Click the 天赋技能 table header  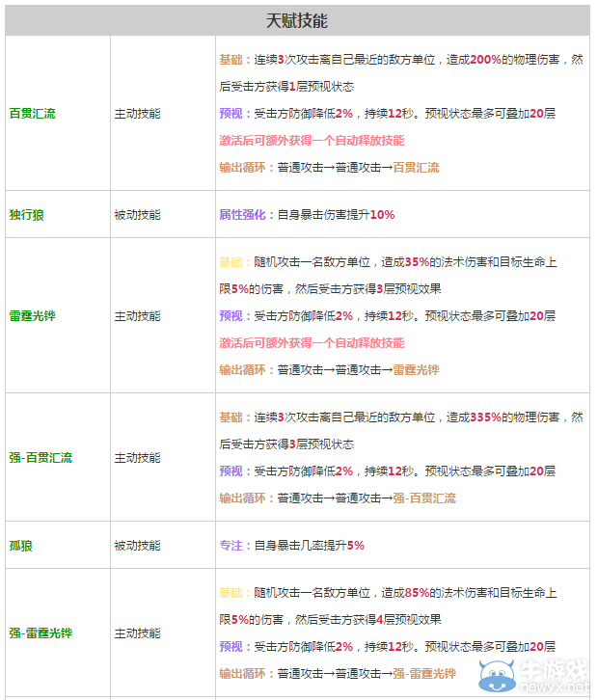pyautogui.click(x=297, y=20)
